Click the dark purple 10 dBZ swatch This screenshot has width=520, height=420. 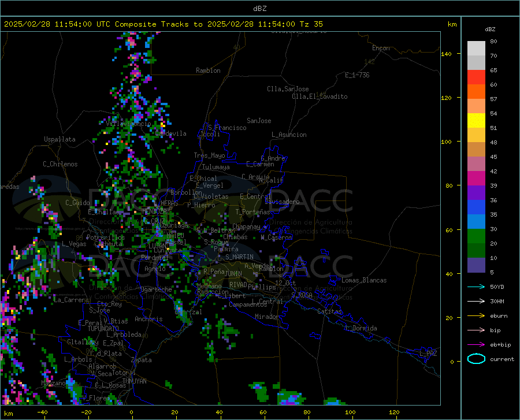click(476, 265)
